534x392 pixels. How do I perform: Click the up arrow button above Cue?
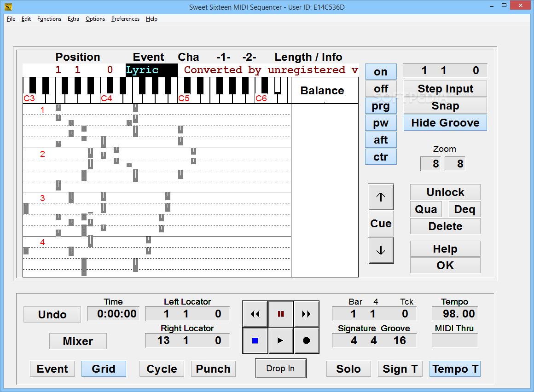pyautogui.click(x=381, y=197)
